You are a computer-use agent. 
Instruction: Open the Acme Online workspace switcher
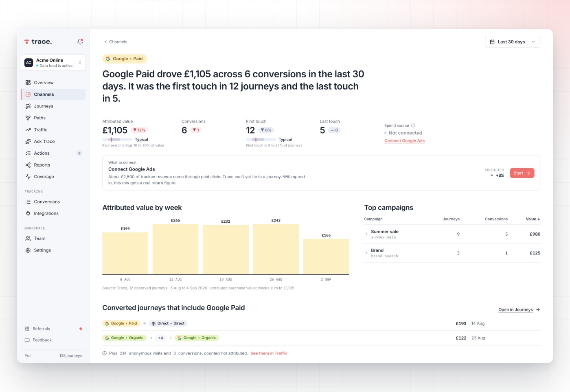point(53,63)
